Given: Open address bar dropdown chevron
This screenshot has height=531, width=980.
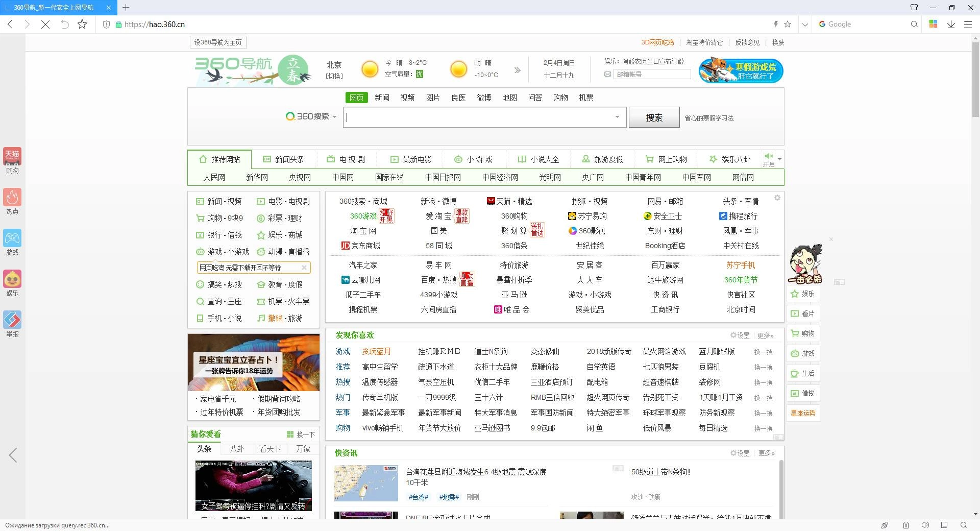Looking at the screenshot, I should tap(805, 24).
